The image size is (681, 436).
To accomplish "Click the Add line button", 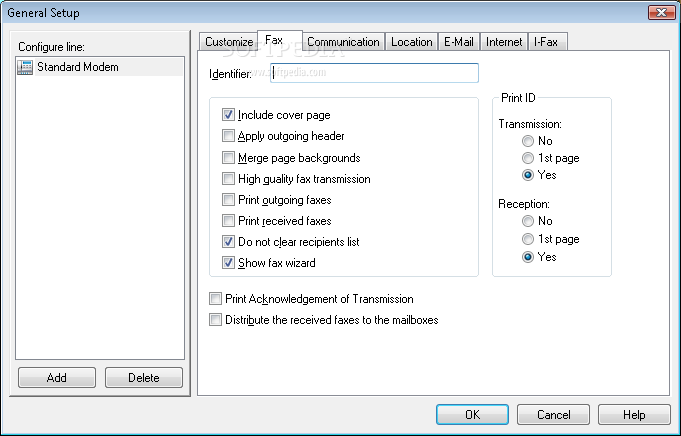I will pyautogui.click(x=57, y=377).
